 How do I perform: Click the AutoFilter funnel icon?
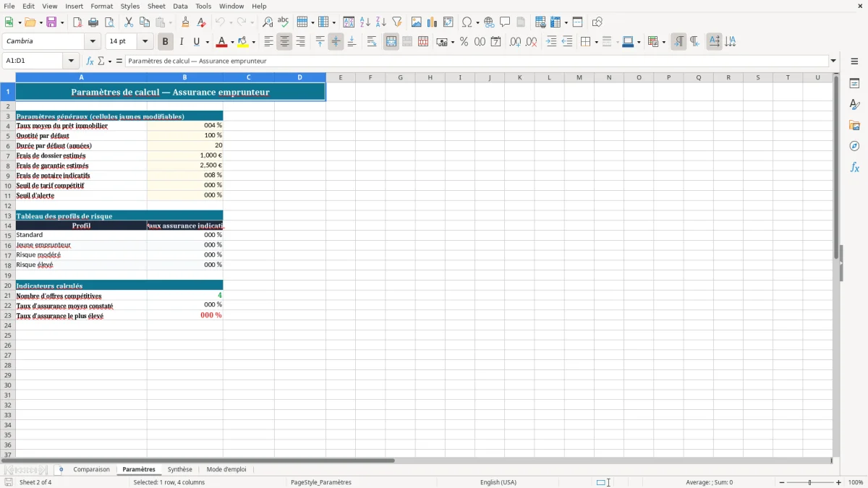397,22
